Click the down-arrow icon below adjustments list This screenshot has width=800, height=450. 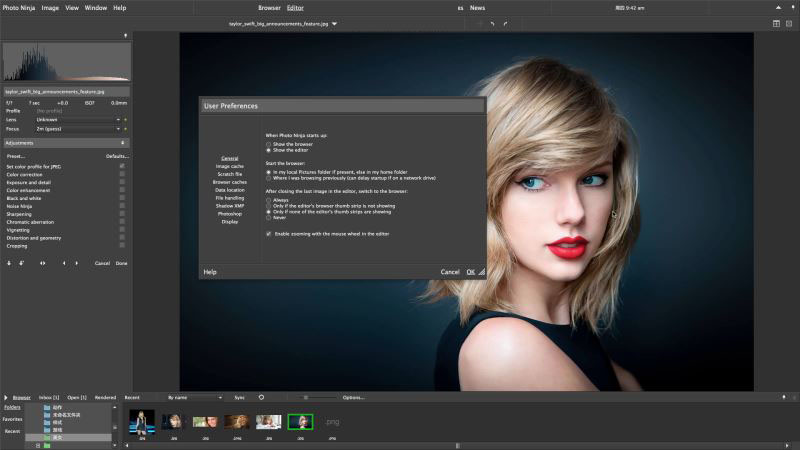pyautogui.click(x=9, y=263)
